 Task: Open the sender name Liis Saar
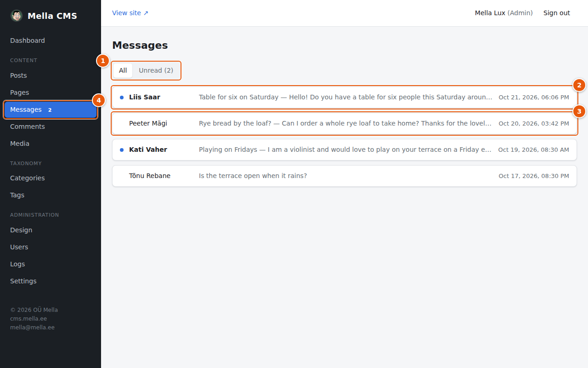coord(145,97)
